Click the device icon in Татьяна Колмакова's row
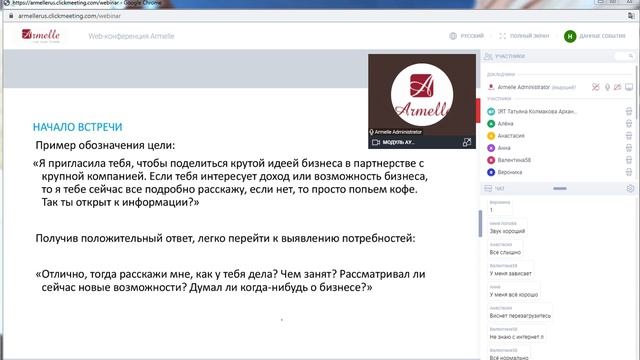The width and height of the screenshot is (640, 360). coord(629,111)
